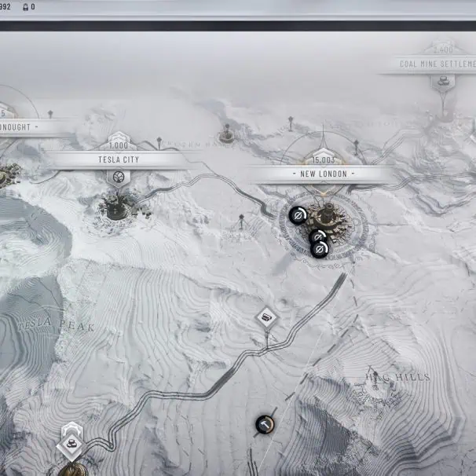Click the 992 value in top bar
This screenshot has height=476, width=476.
point(5,7)
